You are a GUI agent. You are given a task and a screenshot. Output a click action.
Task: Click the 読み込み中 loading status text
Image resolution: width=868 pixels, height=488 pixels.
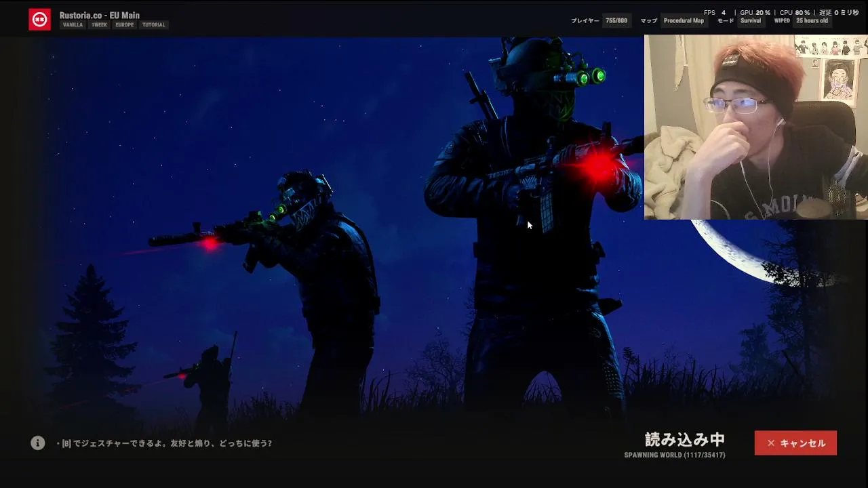point(685,440)
